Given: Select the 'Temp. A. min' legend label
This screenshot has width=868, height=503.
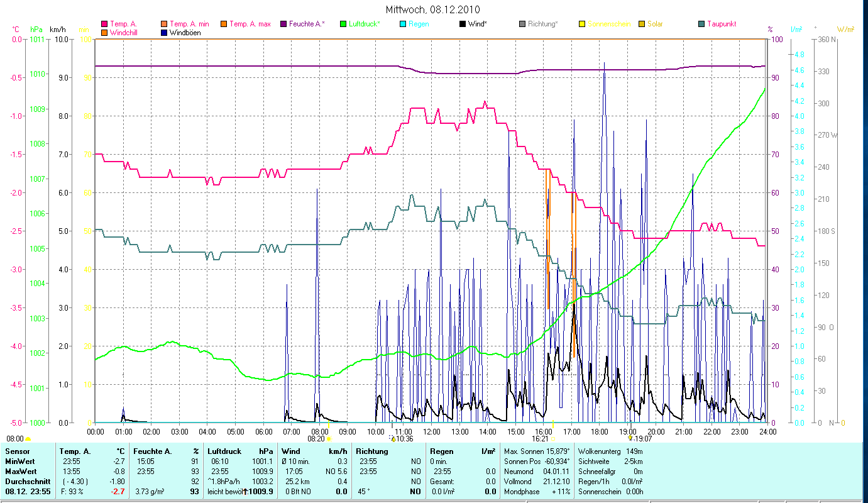Looking at the screenshot, I should pyautogui.click(x=190, y=24).
